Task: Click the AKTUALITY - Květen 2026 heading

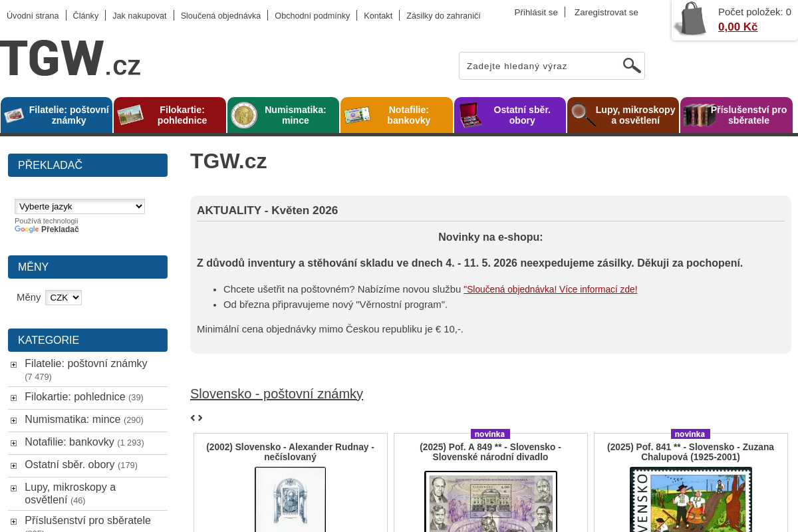Action: point(267,211)
